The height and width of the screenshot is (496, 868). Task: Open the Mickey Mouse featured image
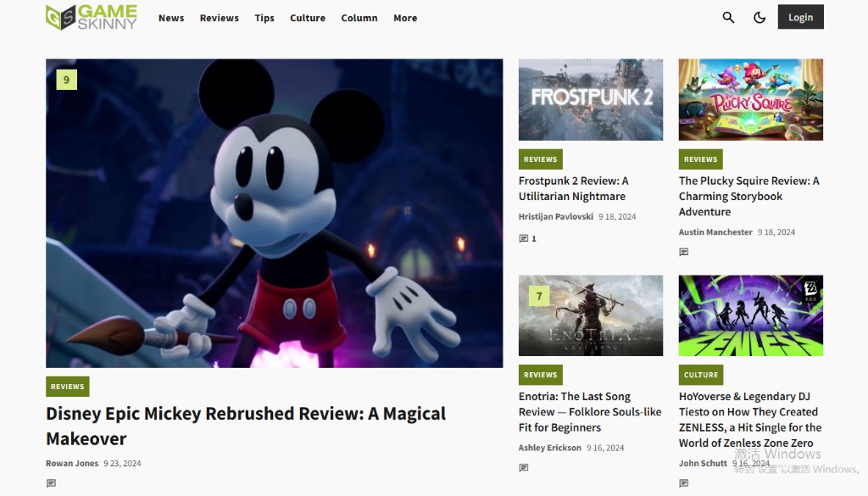coord(275,213)
